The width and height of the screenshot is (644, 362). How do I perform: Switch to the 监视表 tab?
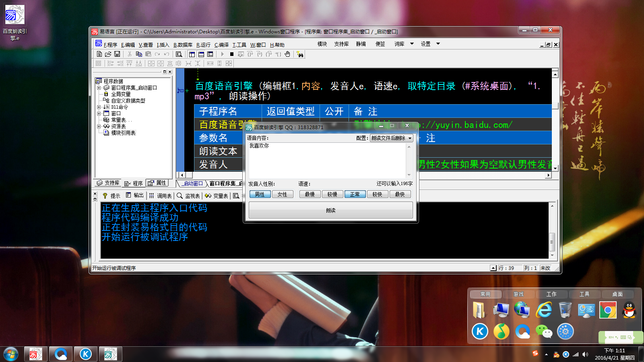tap(188, 195)
